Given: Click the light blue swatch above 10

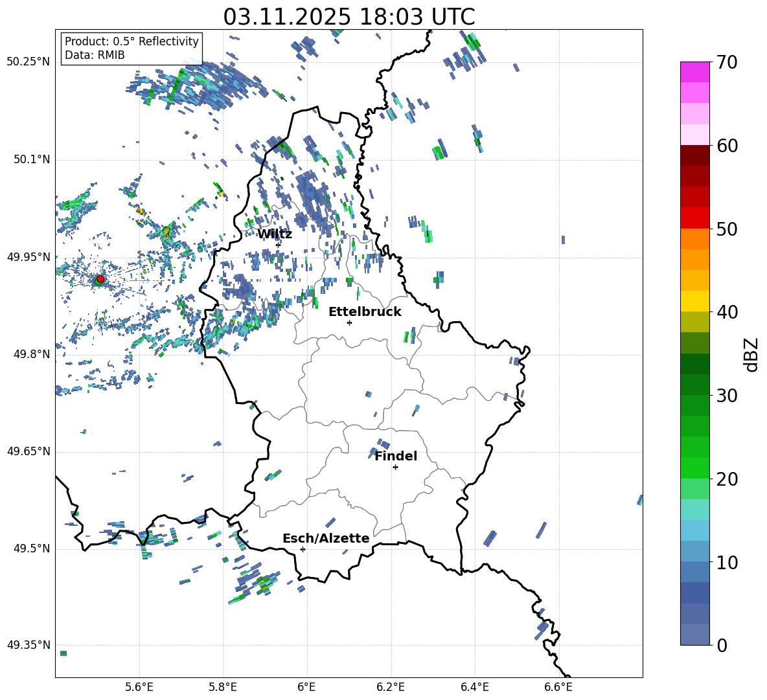Looking at the screenshot, I should pos(695,551).
